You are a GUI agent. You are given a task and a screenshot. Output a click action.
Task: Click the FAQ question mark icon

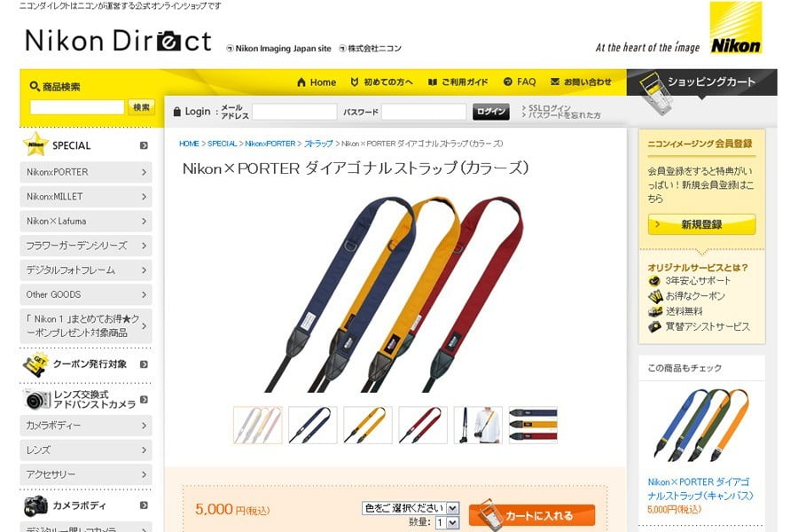pos(507,82)
